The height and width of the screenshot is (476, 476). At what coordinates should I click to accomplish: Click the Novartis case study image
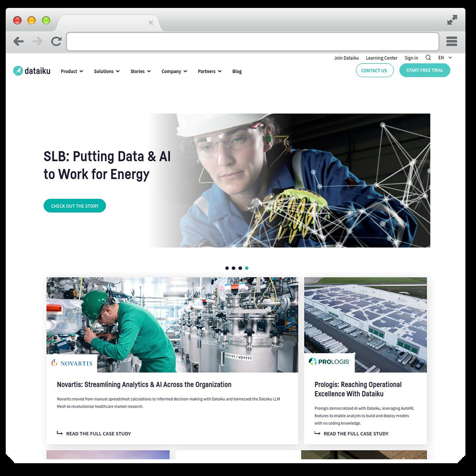point(172,324)
